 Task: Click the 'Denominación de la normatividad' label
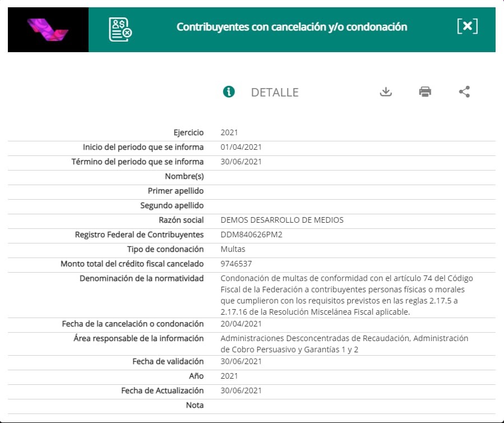[142, 278]
